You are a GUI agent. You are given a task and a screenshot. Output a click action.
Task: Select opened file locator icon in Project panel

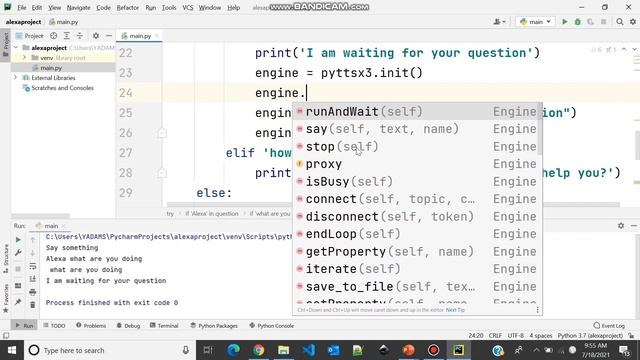(x=53, y=36)
